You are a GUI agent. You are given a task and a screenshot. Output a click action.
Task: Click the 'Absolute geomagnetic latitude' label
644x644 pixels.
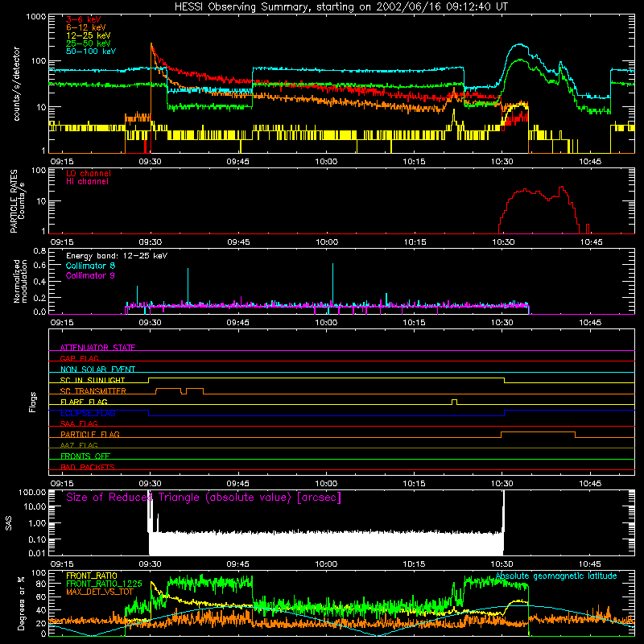click(556, 576)
